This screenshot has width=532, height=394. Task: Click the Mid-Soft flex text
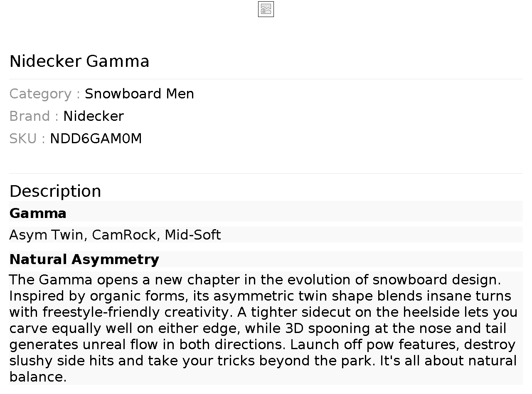[193, 235]
